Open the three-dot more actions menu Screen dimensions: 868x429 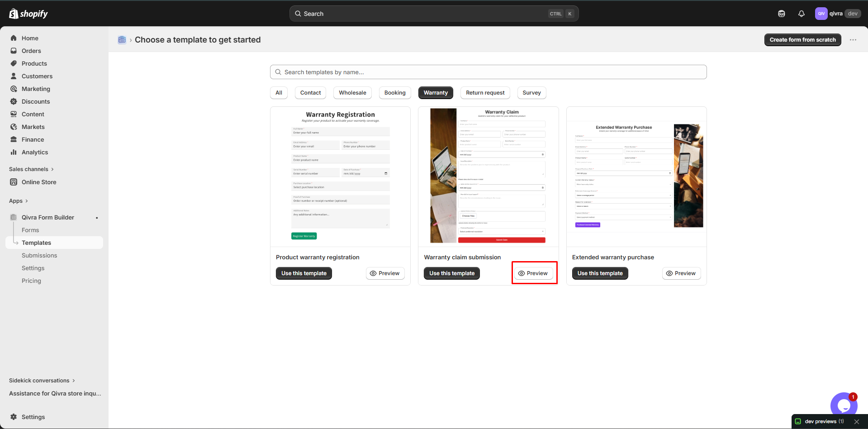(x=853, y=40)
